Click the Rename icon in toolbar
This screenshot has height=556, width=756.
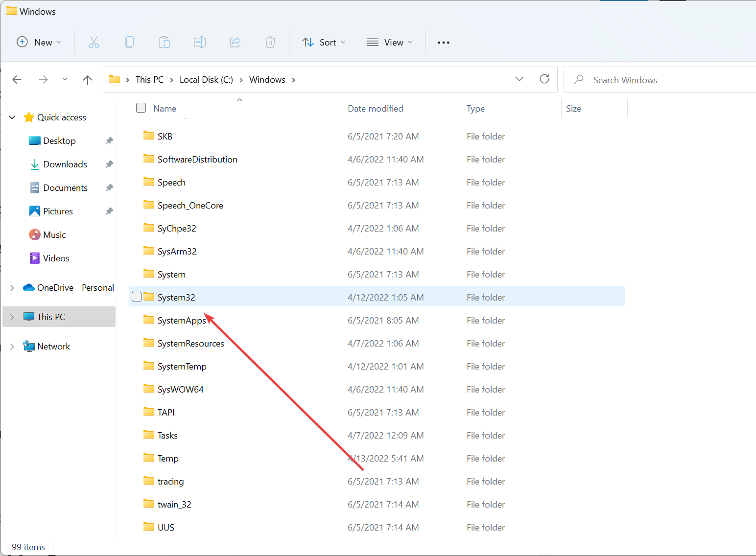200,43
